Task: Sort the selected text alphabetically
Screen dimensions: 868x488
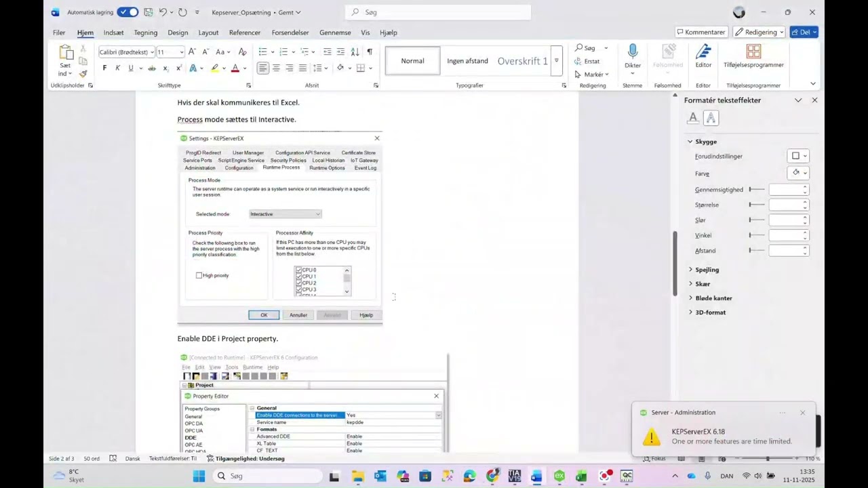Action: [355, 52]
